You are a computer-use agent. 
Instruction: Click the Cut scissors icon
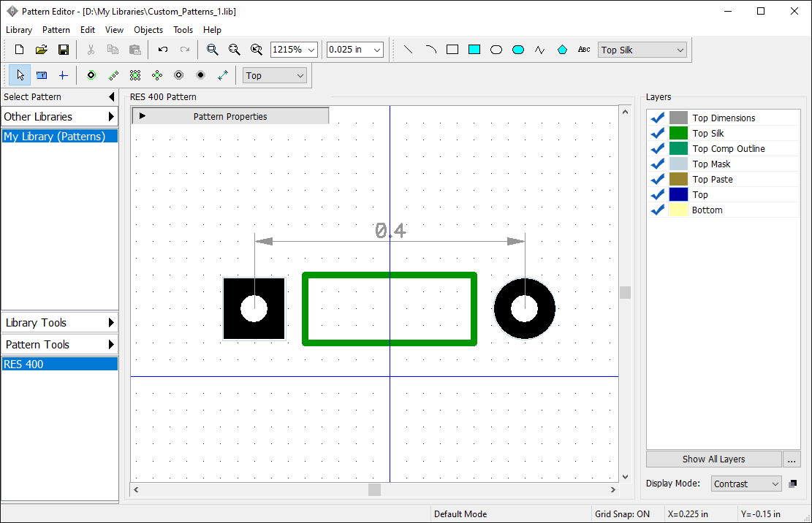coord(91,50)
